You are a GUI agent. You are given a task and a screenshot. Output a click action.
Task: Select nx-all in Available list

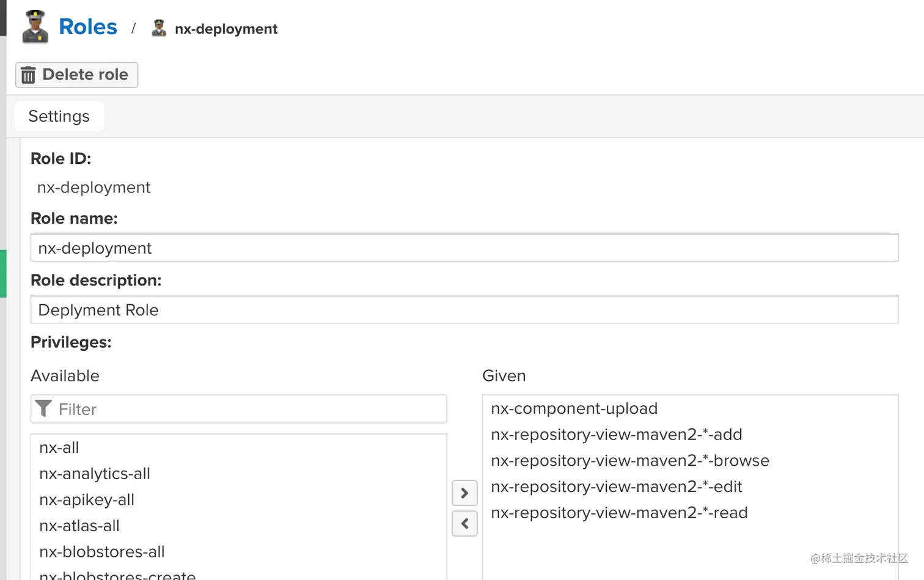point(59,447)
